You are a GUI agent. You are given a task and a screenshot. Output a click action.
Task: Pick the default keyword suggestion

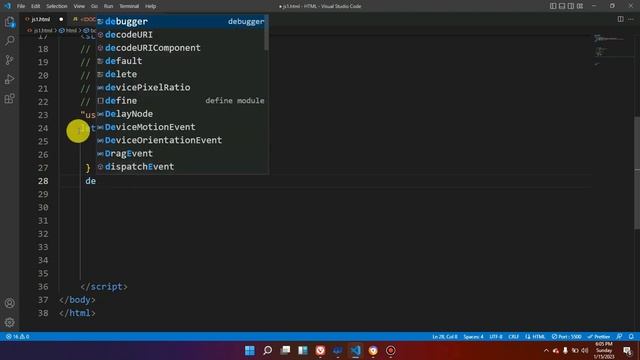click(x=181, y=61)
